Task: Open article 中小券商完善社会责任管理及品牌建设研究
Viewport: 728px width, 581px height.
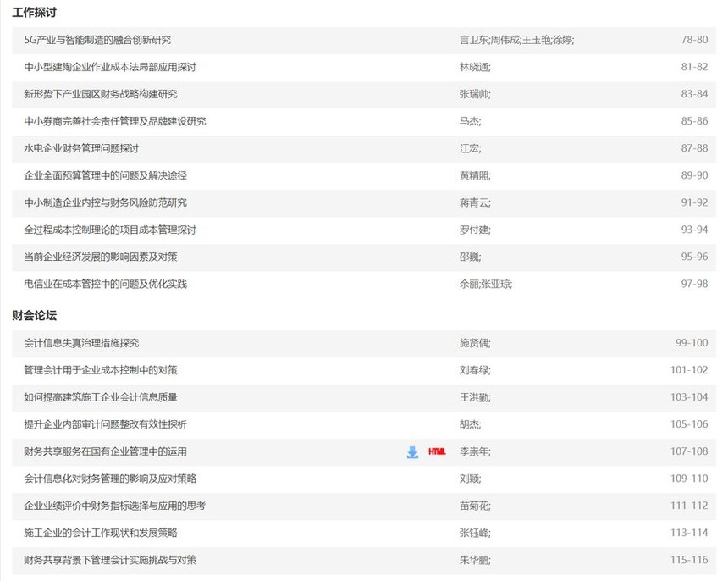Action: [x=115, y=121]
